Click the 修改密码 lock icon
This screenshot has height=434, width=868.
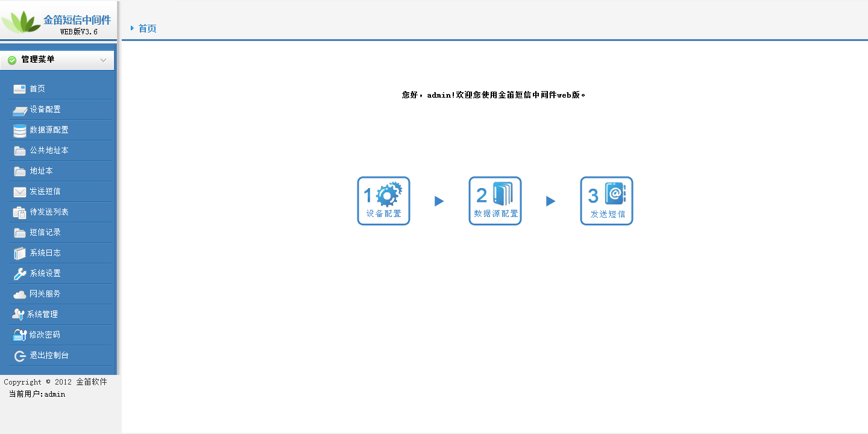pos(19,335)
